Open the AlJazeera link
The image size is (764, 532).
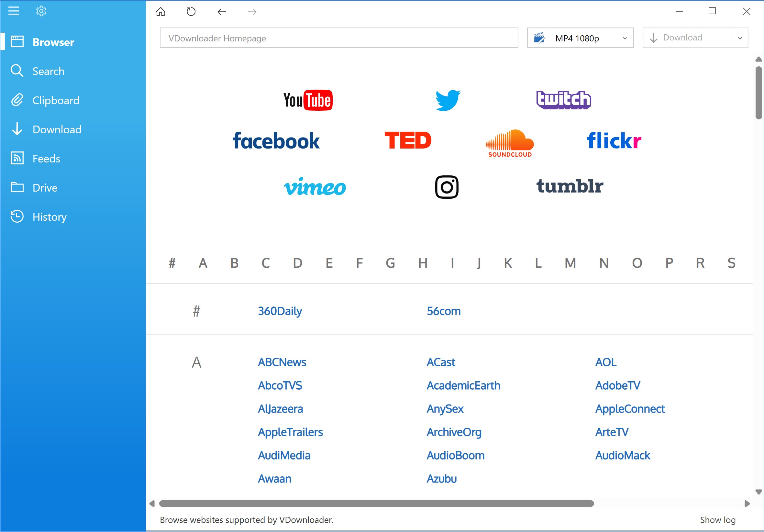[280, 408]
